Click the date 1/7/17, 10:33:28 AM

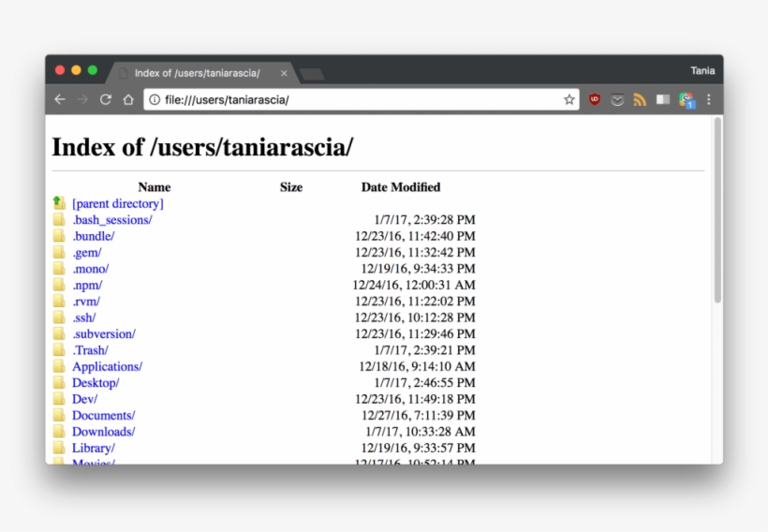tap(421, 432)
